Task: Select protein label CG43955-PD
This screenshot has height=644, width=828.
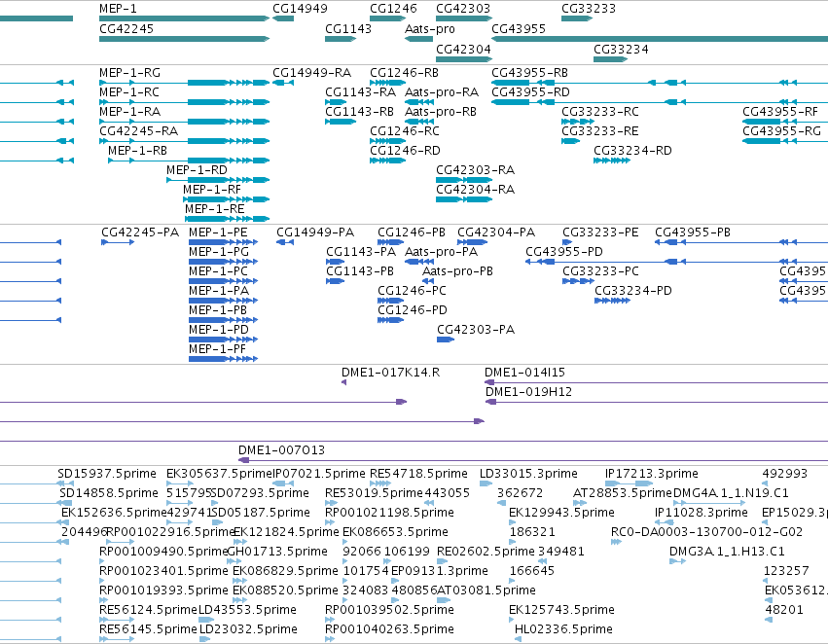Action: click(564, 252)
